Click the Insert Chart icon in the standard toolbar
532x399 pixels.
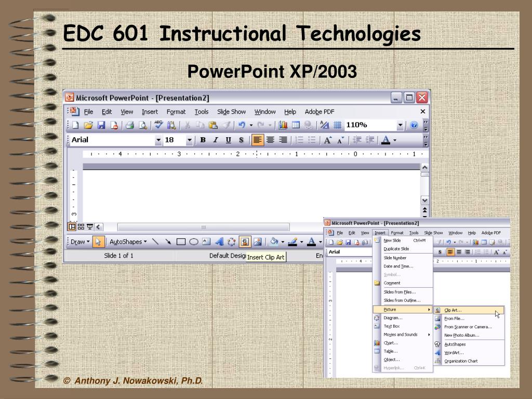click(283, 125)
